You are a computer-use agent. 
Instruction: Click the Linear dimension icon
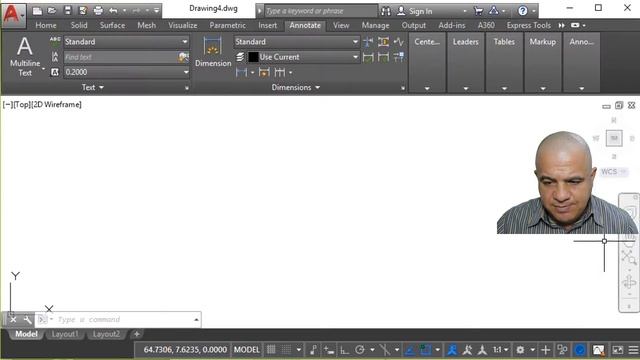[241, 73]
